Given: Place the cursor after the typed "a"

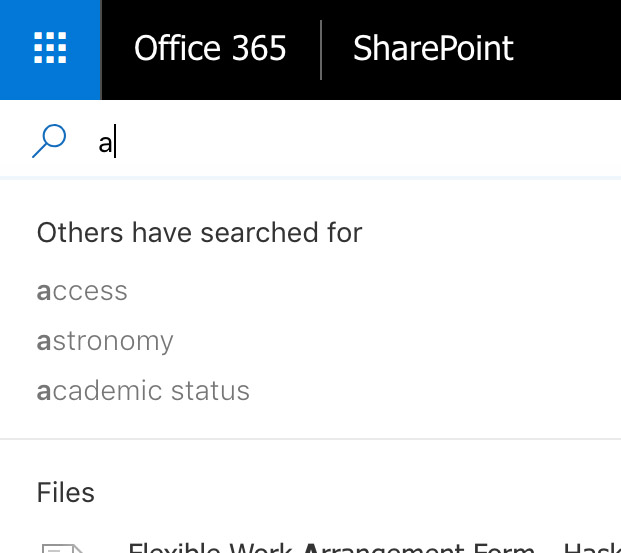Looking at the screenshot, I should (x=115, y=142).
